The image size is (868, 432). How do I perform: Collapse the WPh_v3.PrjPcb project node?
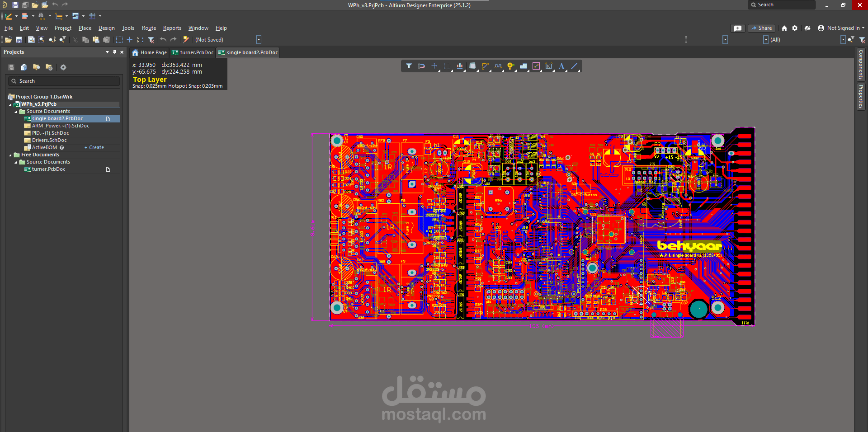tap(10, 104)
